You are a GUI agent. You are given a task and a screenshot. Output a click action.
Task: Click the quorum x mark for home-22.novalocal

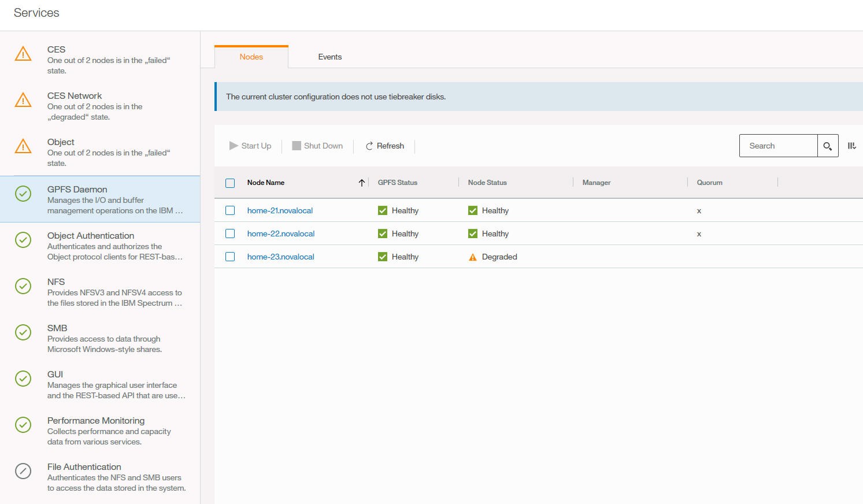click(x=699, y=234)
